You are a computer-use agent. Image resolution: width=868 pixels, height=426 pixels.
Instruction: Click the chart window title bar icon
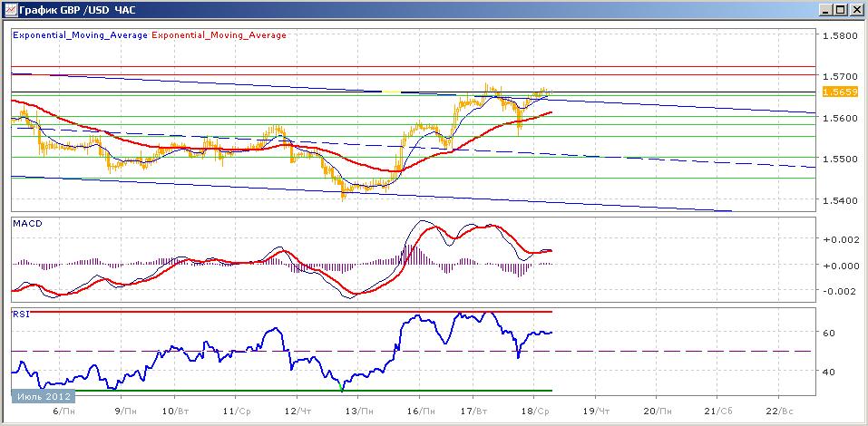click(x=11, y=10)
